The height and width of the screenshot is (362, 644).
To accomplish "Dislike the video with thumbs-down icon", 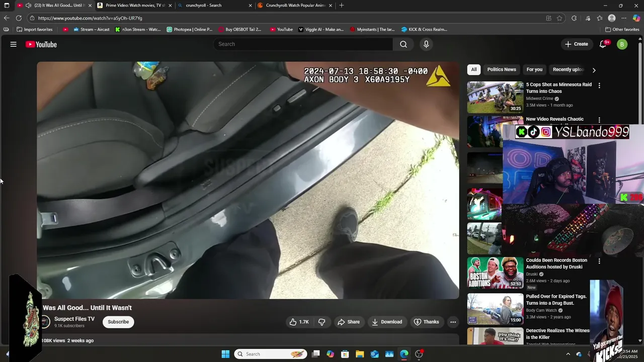I will point(322,322).
